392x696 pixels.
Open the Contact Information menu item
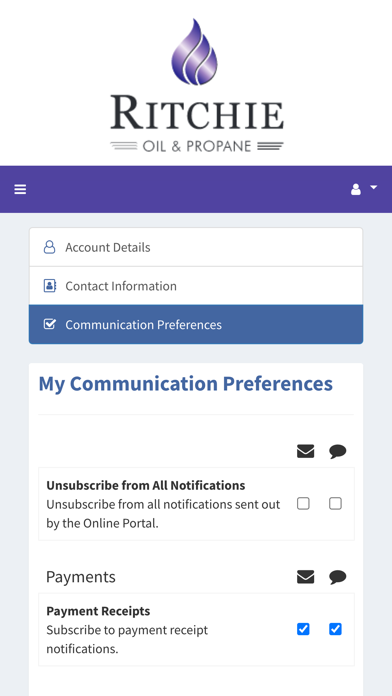coord(196,286)
